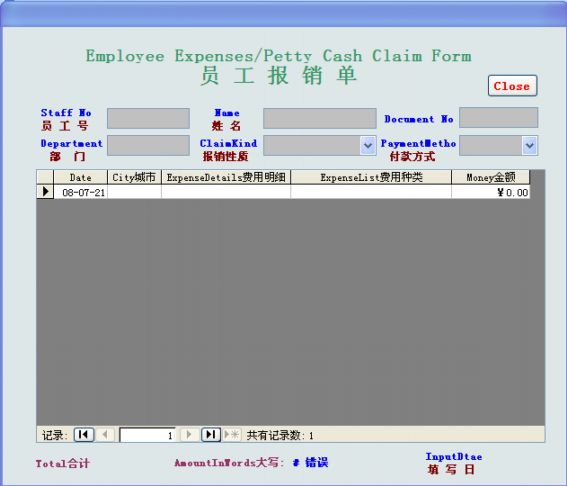Click the Name input field

click(x=320, y=118)
